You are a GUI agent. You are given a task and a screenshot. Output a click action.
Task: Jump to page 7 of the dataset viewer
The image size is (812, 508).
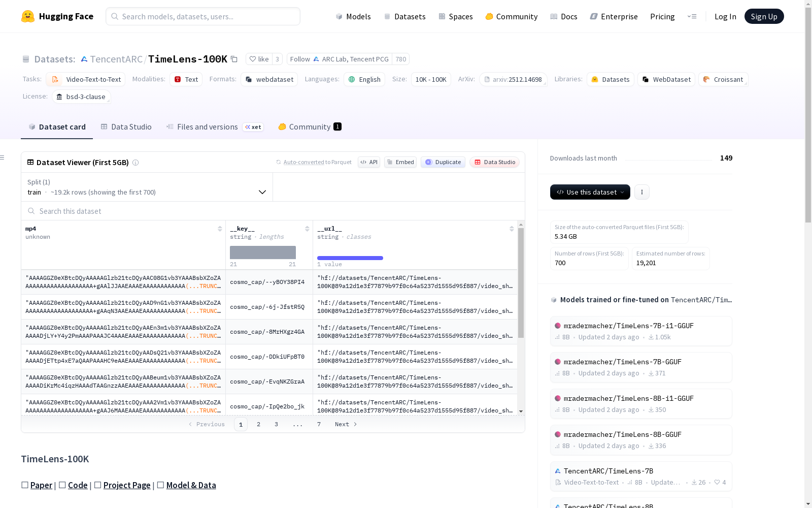click(319, 424)
